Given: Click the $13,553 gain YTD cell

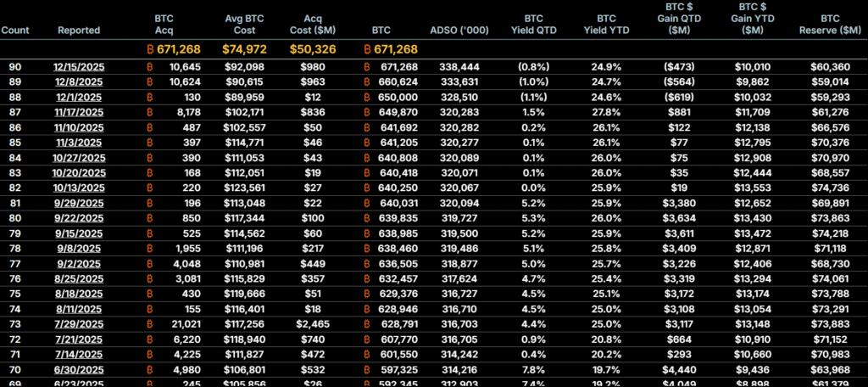Looking at the screenshot, I should [x=753, y=188].
